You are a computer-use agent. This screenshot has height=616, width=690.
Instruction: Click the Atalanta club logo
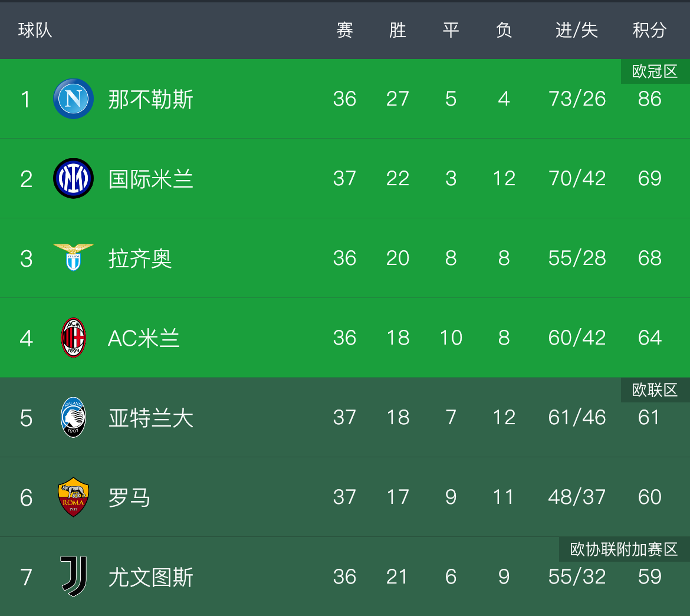pyautogui.click(x=73, y=417)
